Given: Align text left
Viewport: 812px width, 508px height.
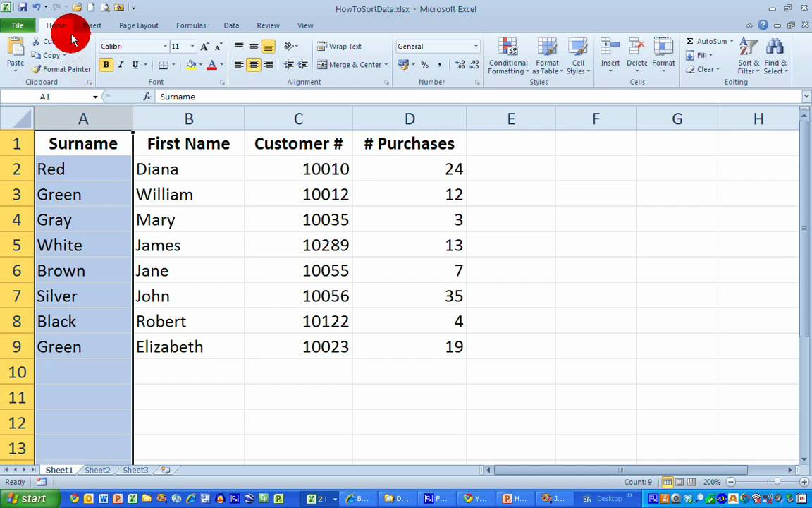Looking at the screenshot, I should tap(239, 65).
